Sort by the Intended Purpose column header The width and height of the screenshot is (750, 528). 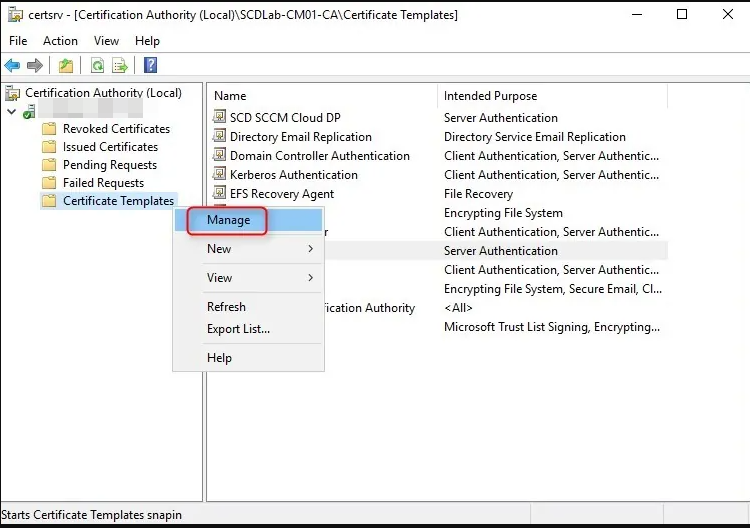pyautogui.click(x=490, y=96)
